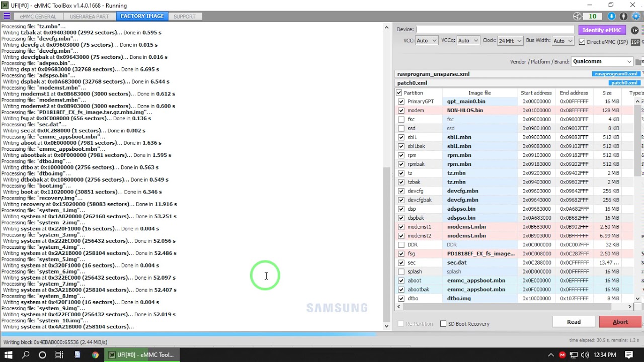
Task: Switch to the eMMC GENERAL tab
Action: [x=38, y=17]
